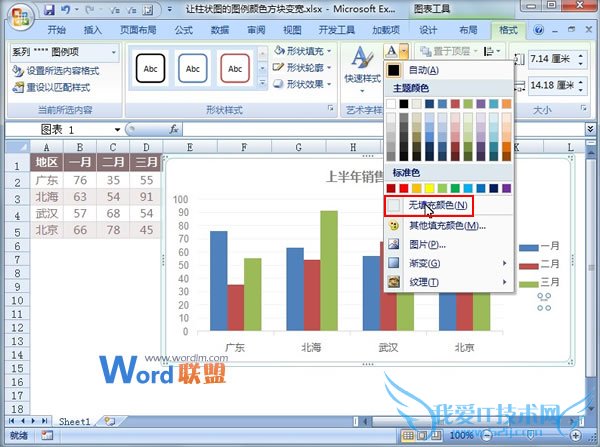Open the 页面布局 (Page Layout) tab
The image size is (600, 447).
coord(138,30)
